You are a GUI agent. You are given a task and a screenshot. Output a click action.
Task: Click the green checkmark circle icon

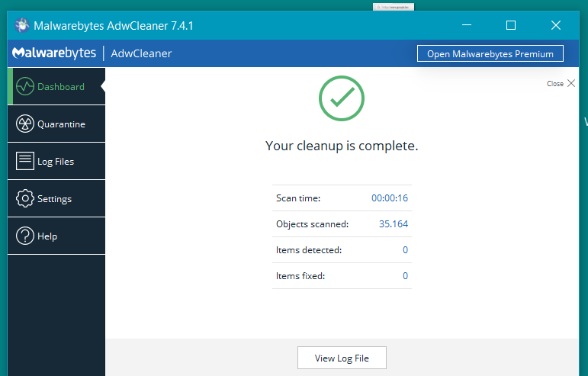pos(341,98)
